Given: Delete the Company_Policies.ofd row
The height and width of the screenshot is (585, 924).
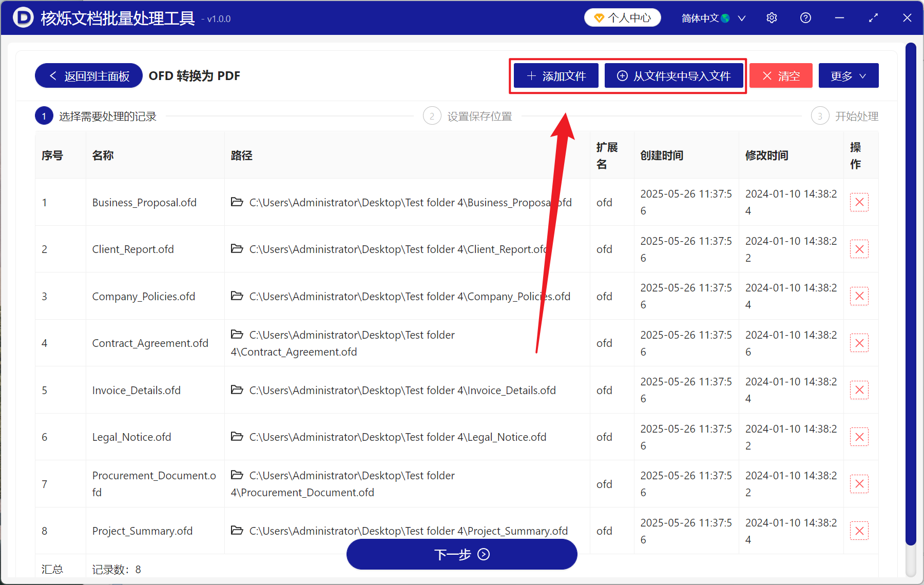Looking at the screenshot, I should [x=859, y=296].
